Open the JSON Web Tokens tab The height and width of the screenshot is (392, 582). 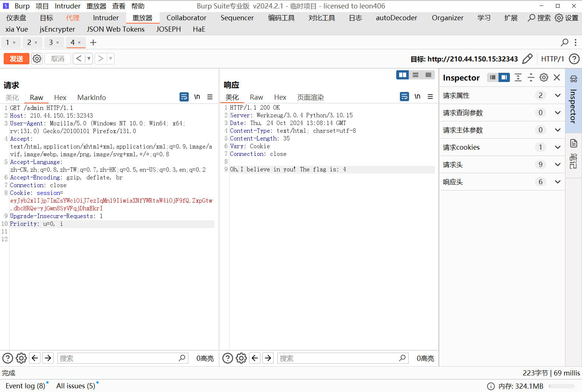(x=116, y=29)
